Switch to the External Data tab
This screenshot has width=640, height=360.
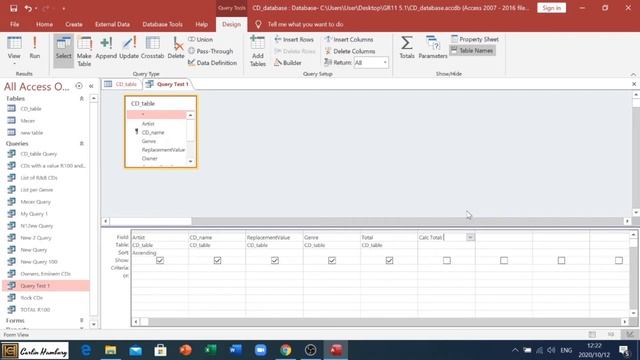[x=112, y=24]
